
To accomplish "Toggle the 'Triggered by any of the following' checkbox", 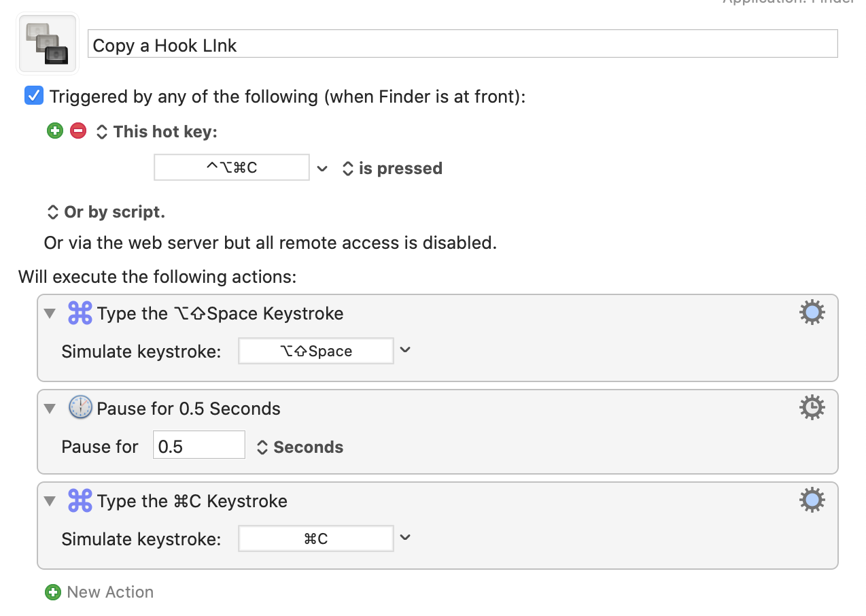I will tap(34, 96).
